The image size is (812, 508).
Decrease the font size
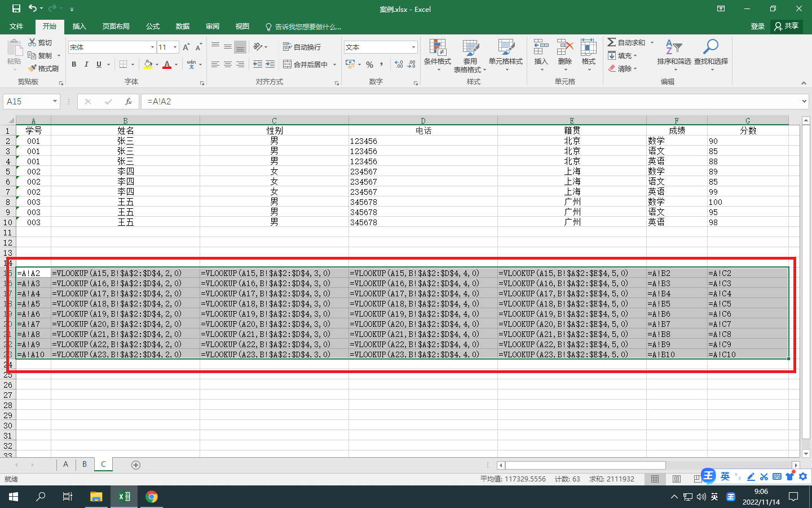198,47
